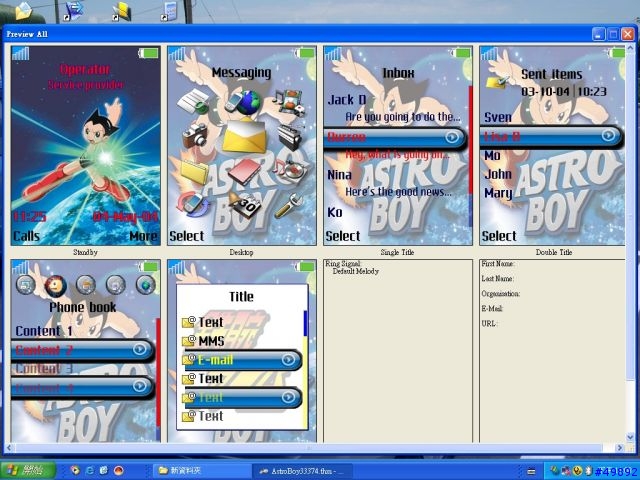Click the calculator-like shortcut icon on desktop
The width and height of the screenshot is (640, 480).
(169, 11)
